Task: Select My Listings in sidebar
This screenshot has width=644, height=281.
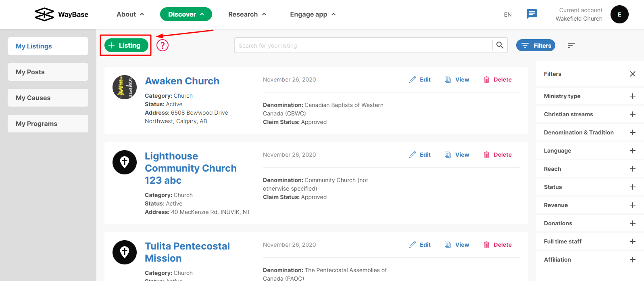Action: [48, 46]
